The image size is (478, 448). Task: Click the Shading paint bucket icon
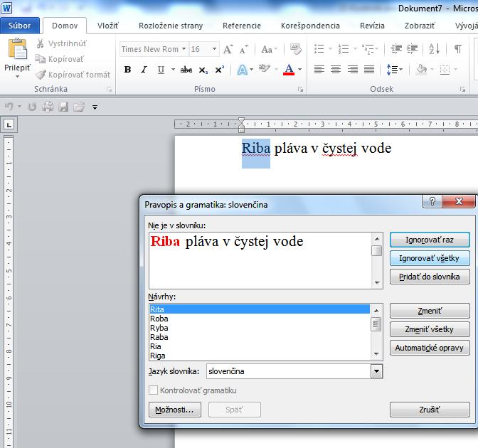422,70
